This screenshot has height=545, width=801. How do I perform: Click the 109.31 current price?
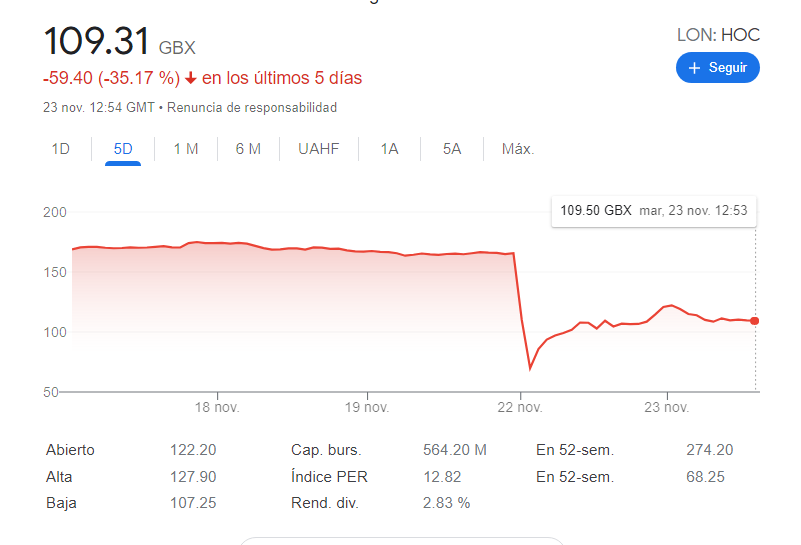tap(97, 42)
